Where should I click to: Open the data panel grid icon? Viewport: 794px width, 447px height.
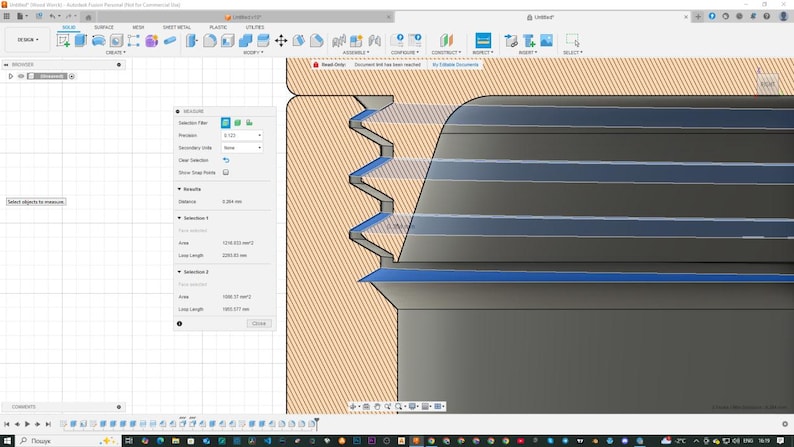click(x=7, y=16)
